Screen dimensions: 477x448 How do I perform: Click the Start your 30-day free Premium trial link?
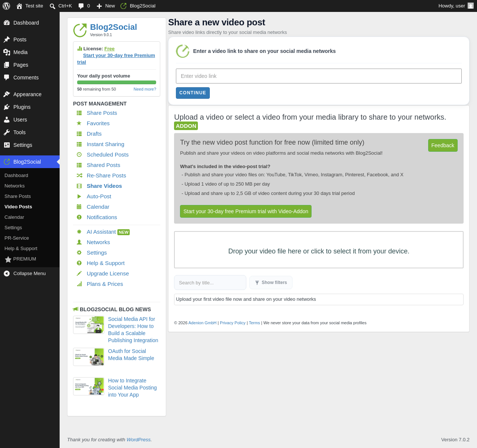tap(116, 59)
